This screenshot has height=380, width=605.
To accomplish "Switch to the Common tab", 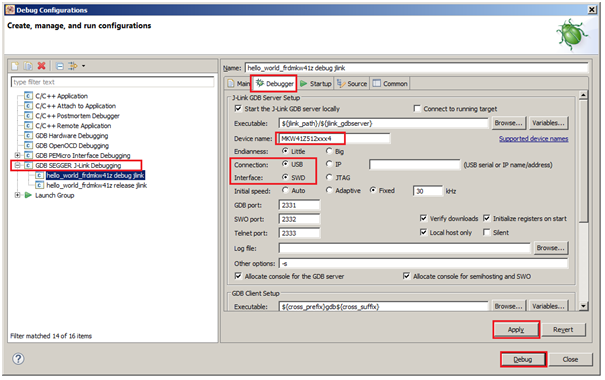I will tap(390, 83).
